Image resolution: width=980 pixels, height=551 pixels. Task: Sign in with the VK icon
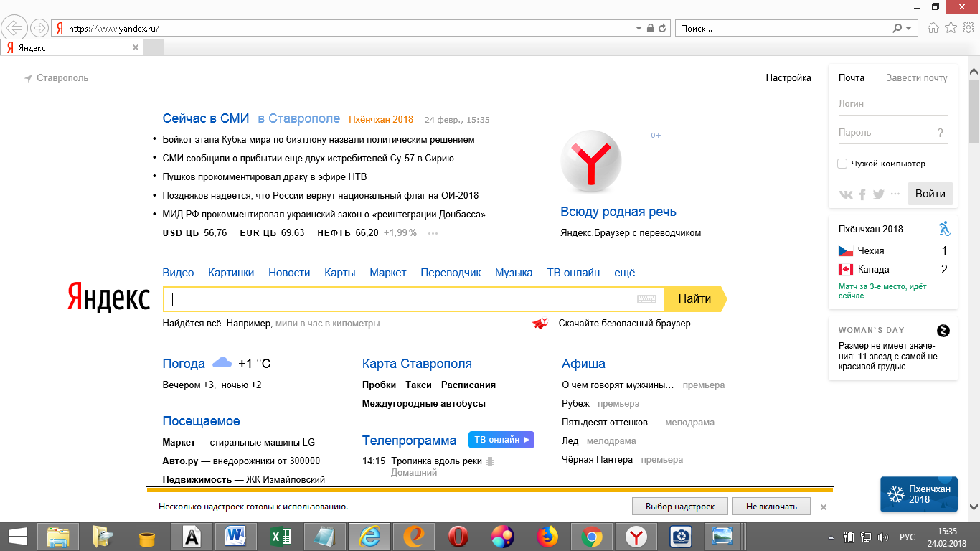(x=847, y=194)
